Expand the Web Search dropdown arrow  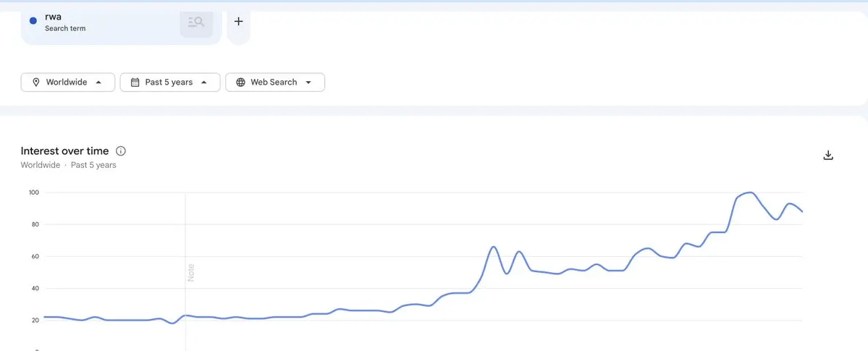pos(308,83)
